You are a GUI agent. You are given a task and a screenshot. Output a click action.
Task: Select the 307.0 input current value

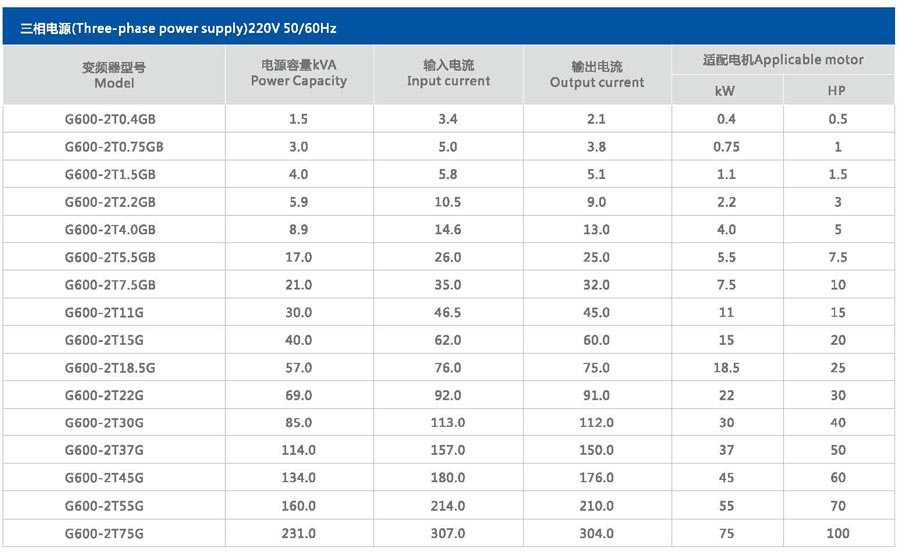448,534
